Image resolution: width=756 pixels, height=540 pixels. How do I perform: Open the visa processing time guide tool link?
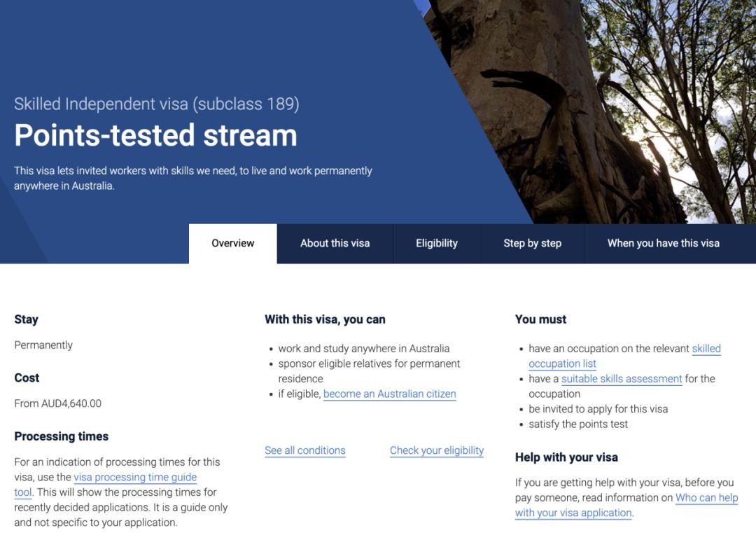pos(135,478)
